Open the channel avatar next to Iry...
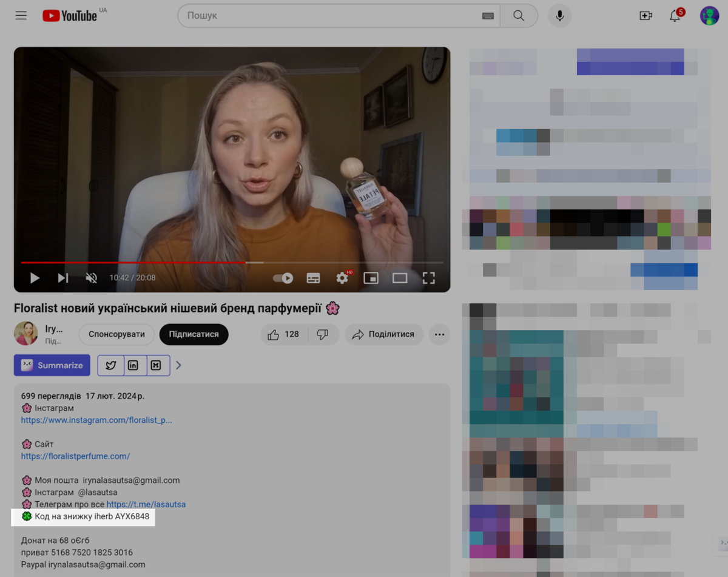Screen dimensions: 728x577 26,334
